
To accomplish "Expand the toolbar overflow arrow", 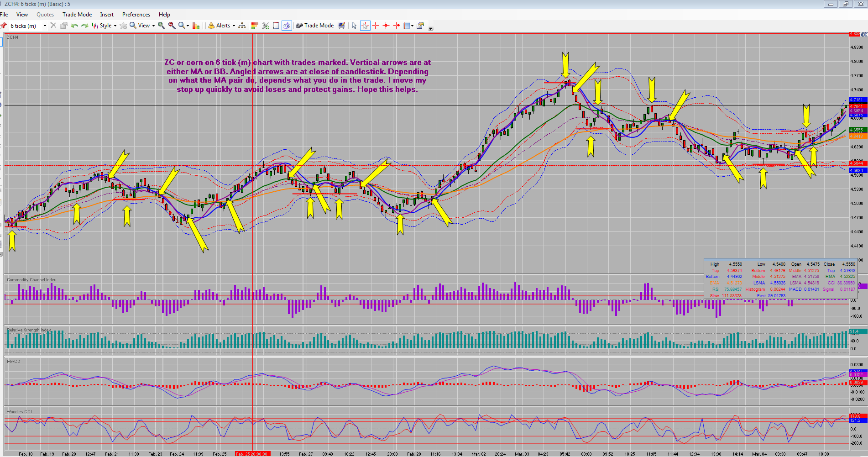I will (x=431, y=28).
